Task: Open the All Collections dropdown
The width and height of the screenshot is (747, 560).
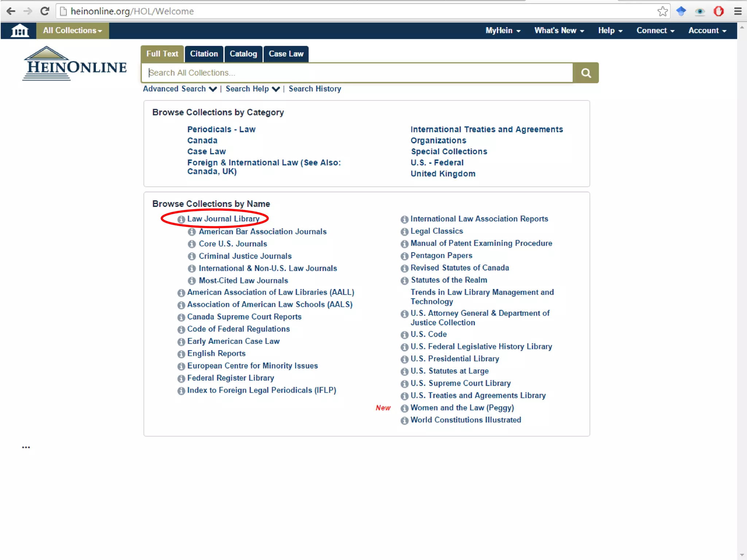Action: [x=72, y=31]
